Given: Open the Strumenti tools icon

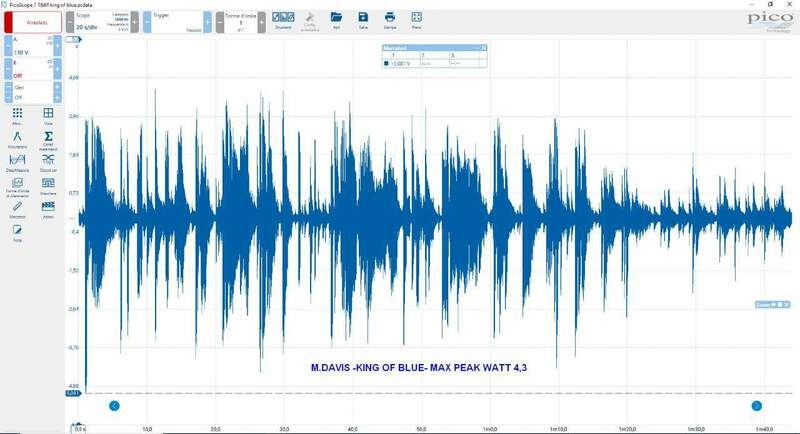Looking at the screenshot, I should pos(283,19).
